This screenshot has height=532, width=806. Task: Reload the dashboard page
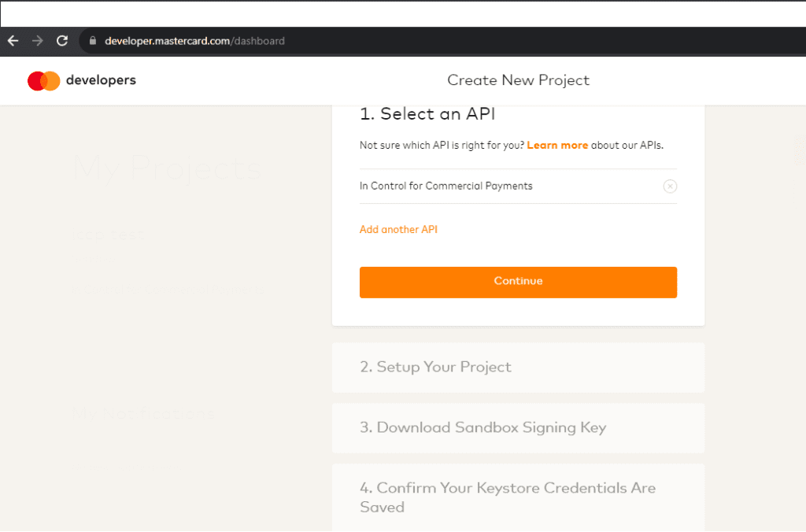[x=61, y=41]
